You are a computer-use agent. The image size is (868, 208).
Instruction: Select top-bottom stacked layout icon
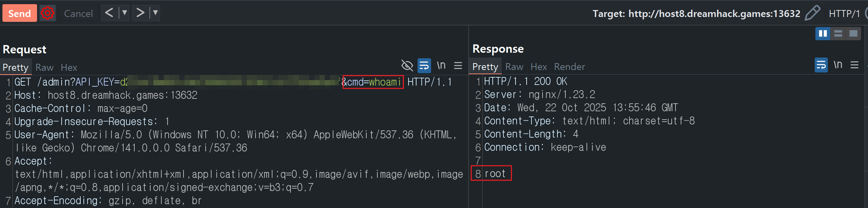click(838, 34)
